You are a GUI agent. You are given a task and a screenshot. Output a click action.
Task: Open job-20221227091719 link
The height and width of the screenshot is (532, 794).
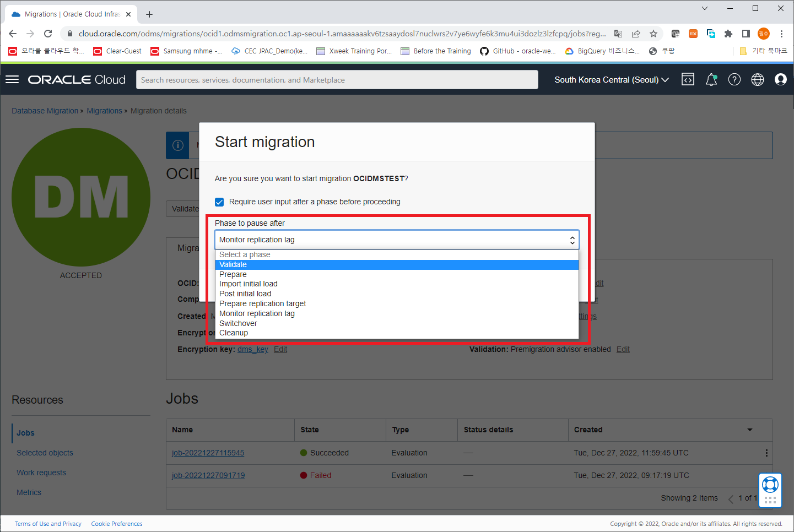tap(208, 475)
